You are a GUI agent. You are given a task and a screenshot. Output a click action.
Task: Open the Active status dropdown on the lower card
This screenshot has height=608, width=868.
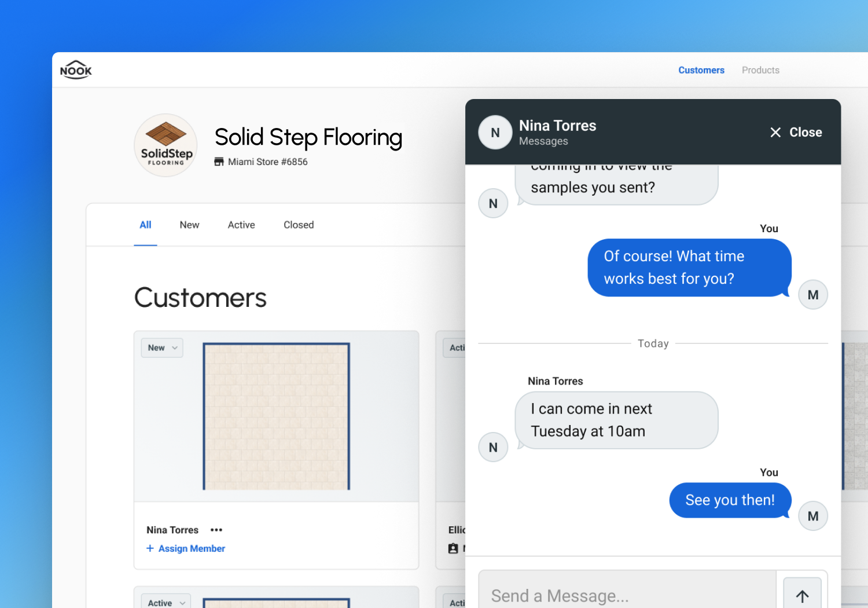click(x=166, y=601)
